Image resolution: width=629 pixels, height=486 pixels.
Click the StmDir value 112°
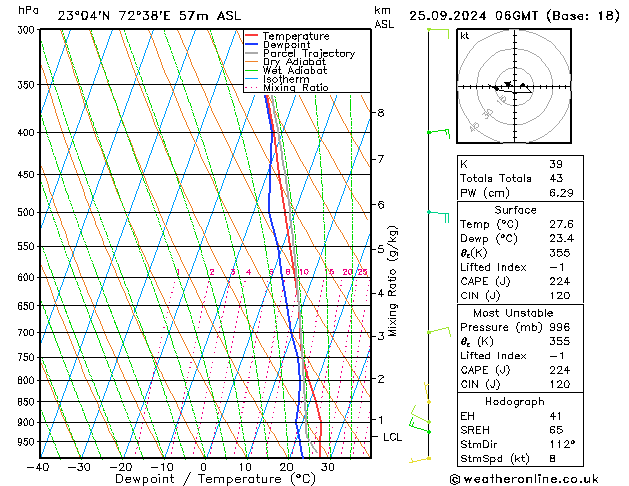(562, 444)
